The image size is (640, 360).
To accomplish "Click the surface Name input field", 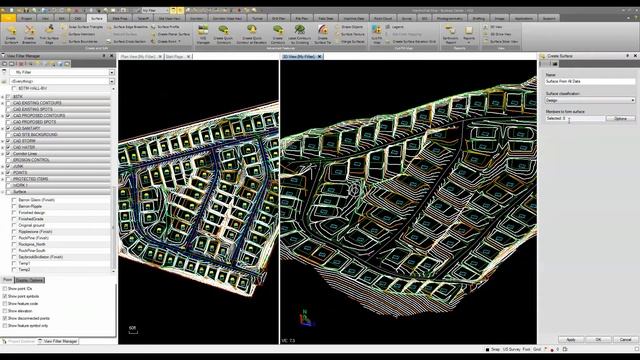I will point(590,81).
